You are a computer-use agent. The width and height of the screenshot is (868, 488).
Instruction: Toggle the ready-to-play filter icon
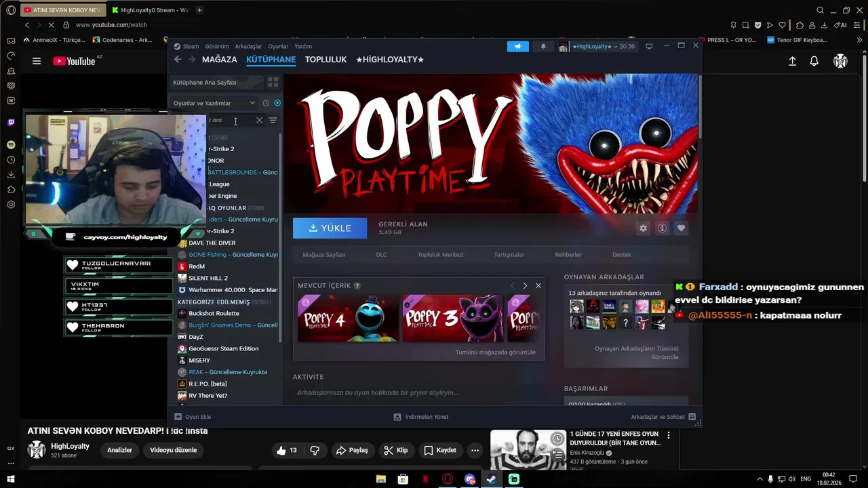click(277, 103)
